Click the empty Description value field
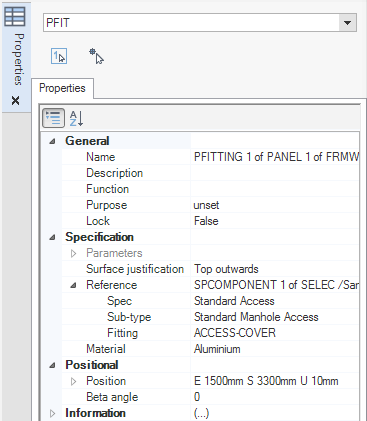Viewport: 367px width, 421px height. pyautogui.click(x=275, y=173)
